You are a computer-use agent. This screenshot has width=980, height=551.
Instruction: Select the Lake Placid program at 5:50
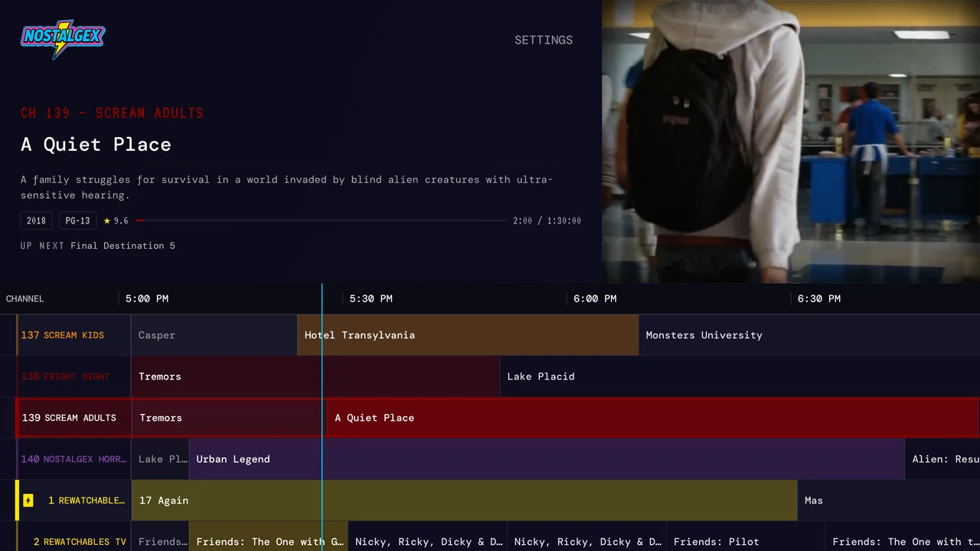point(740,377)
